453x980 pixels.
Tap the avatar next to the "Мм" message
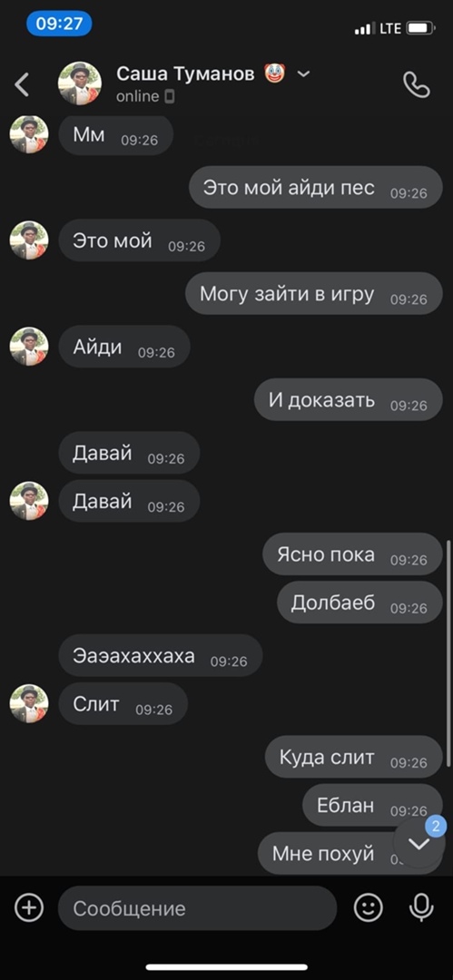[29, 134]
